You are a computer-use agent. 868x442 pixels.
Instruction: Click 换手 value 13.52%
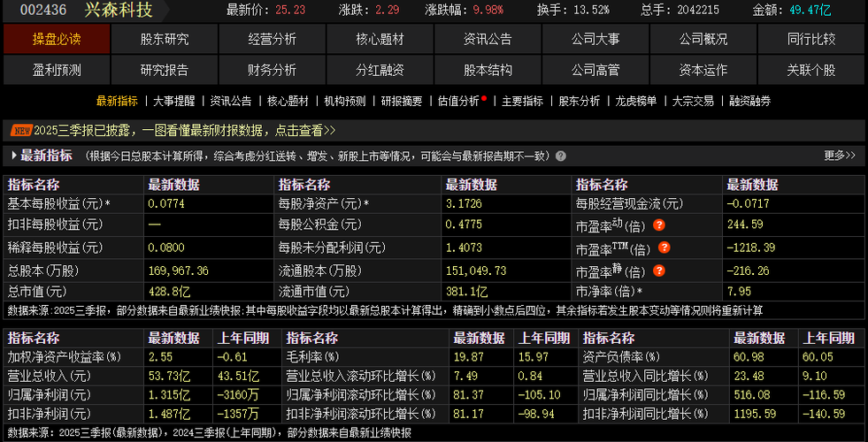(591, 10)
